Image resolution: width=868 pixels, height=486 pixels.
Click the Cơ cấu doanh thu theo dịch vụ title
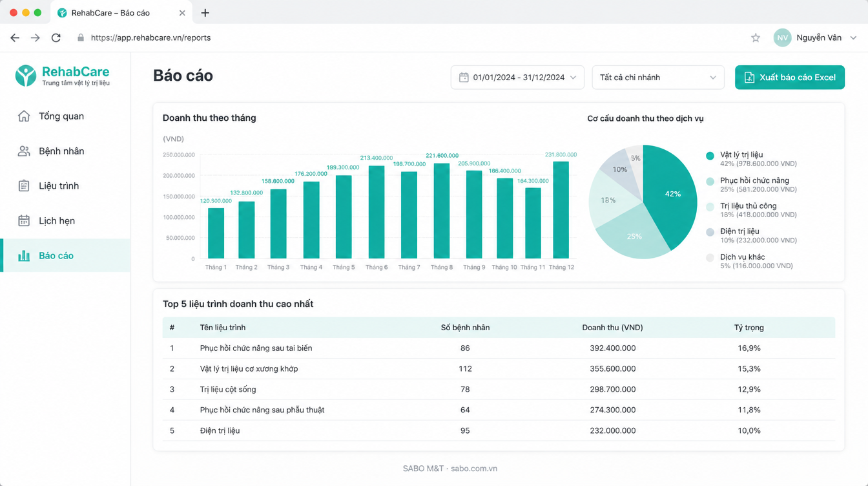tap(645, 118)
